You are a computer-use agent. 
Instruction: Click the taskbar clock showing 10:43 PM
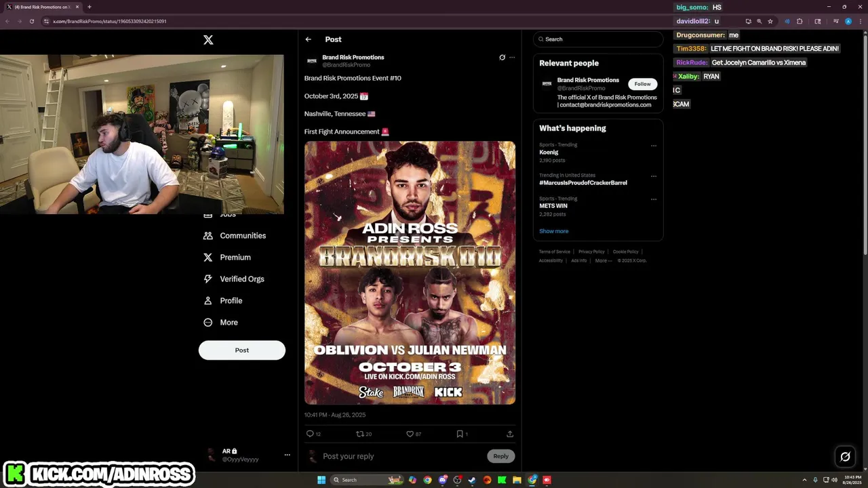852,480
